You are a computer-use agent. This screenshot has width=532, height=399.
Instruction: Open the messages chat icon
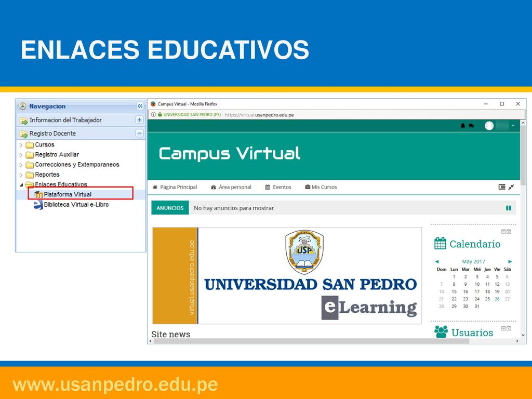[471, 126]
